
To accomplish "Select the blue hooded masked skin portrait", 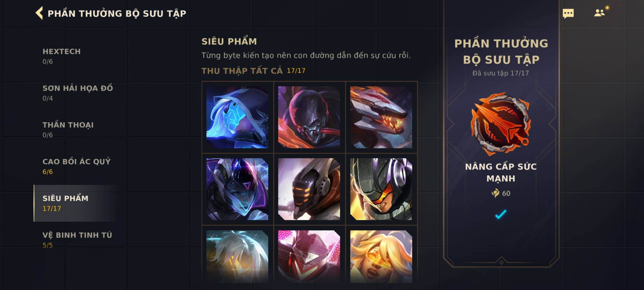I will click(237, 117).
